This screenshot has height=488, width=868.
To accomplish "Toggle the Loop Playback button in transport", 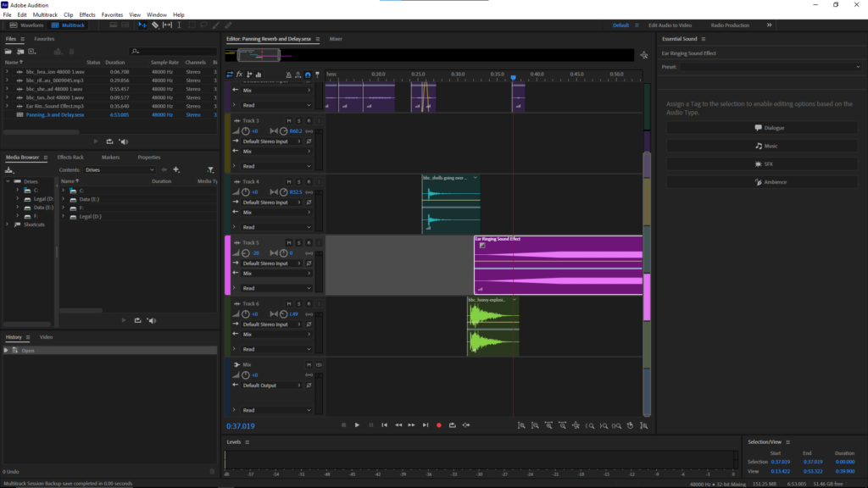I will pos(453,424).
